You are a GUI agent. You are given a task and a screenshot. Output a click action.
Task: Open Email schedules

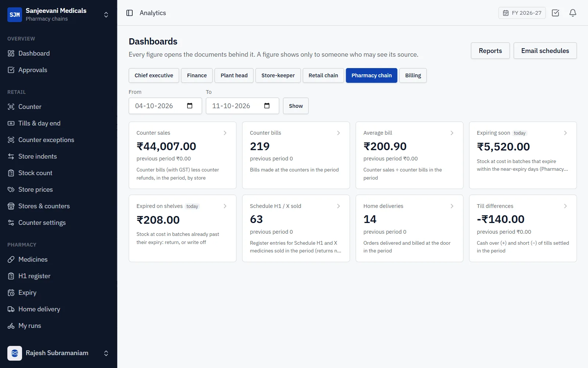tap(545, 51)
